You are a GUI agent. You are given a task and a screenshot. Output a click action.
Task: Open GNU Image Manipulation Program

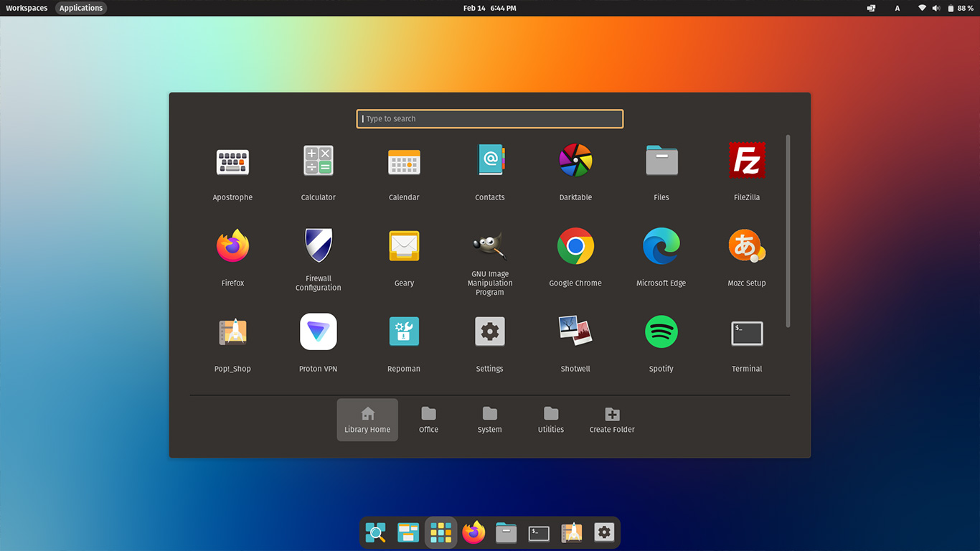pyautogui.click(x=490, y=261)
